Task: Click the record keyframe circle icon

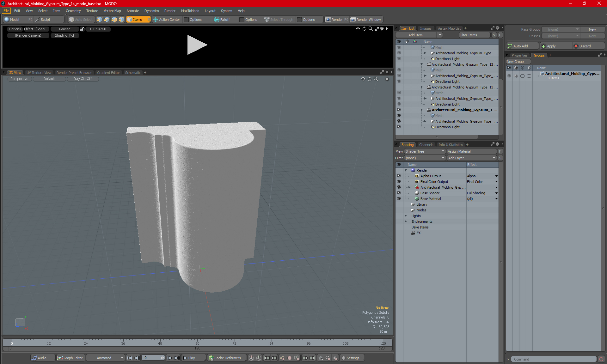Action: point(289,358)
